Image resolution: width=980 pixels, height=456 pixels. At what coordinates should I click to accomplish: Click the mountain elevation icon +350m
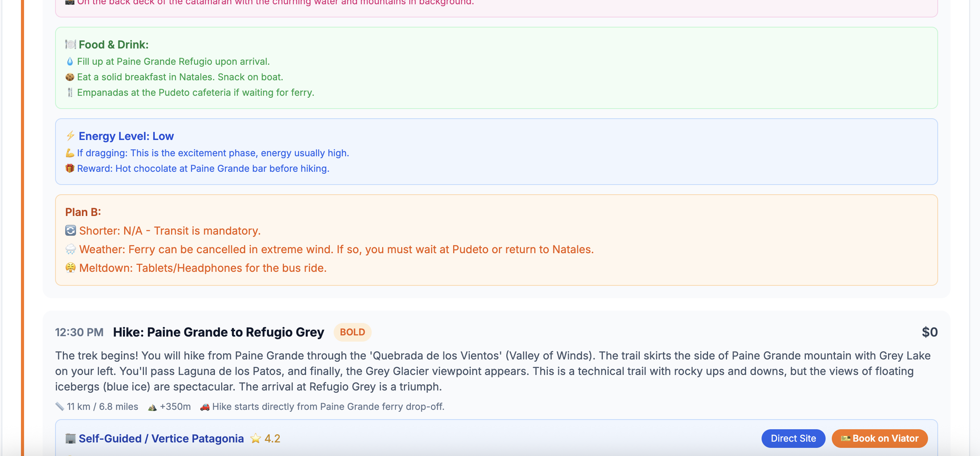(x=152, y=407)
